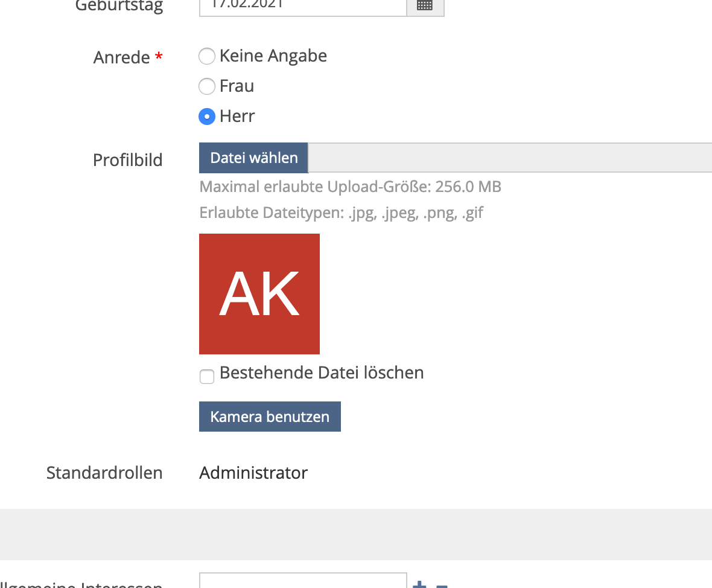Tick the Bestehende Datei löschen checkbox
The height and width of the screenshot is (588, 712).
[207, 377]
